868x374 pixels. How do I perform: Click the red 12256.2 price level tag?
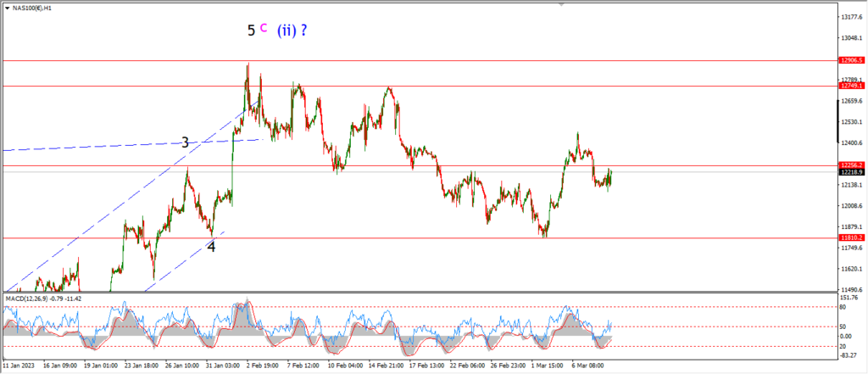[x=850, y=165]
